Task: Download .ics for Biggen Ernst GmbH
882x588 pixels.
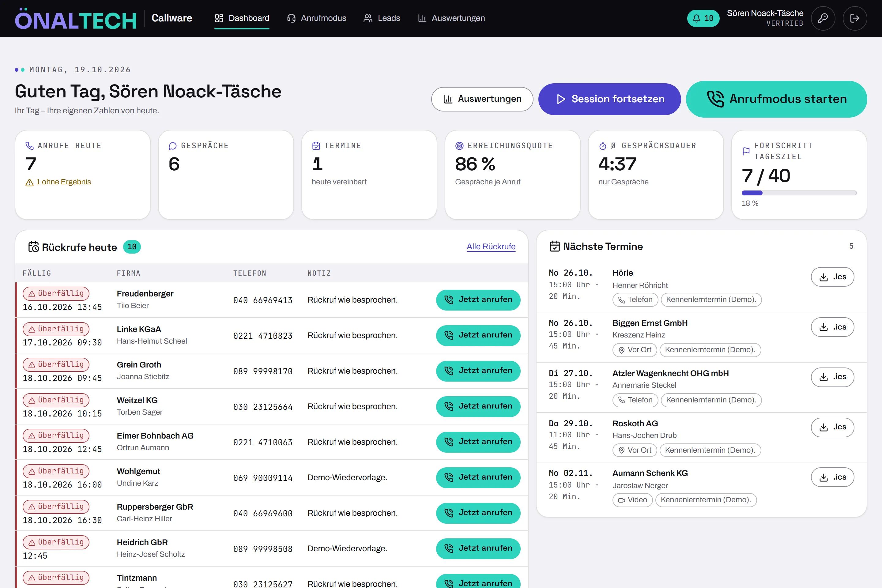Action: tap(832, 327)
